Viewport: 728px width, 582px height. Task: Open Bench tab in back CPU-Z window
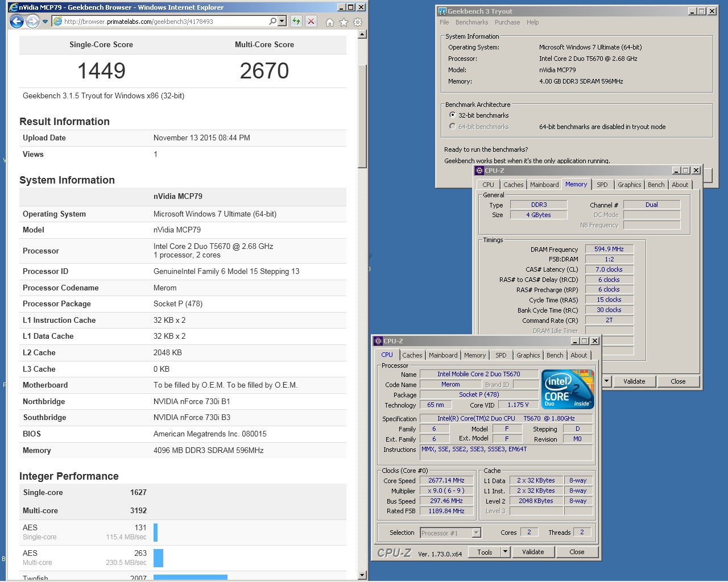click(x=656, y=185)
